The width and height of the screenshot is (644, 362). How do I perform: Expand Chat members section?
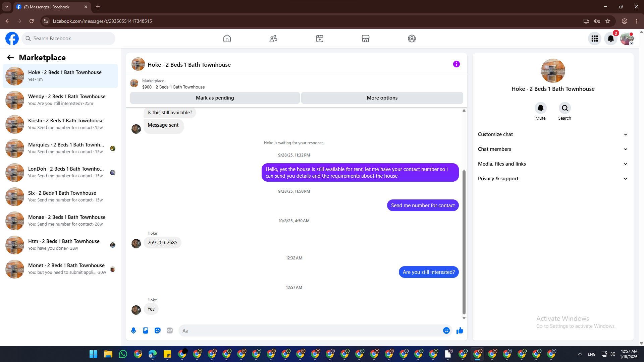[552, 149]
